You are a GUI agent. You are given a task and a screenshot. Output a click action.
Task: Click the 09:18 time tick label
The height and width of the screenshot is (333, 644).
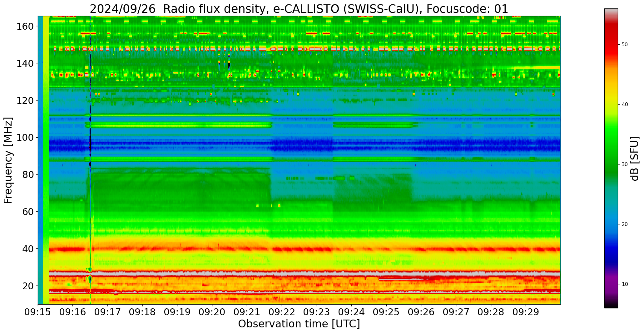coord(142,312)
